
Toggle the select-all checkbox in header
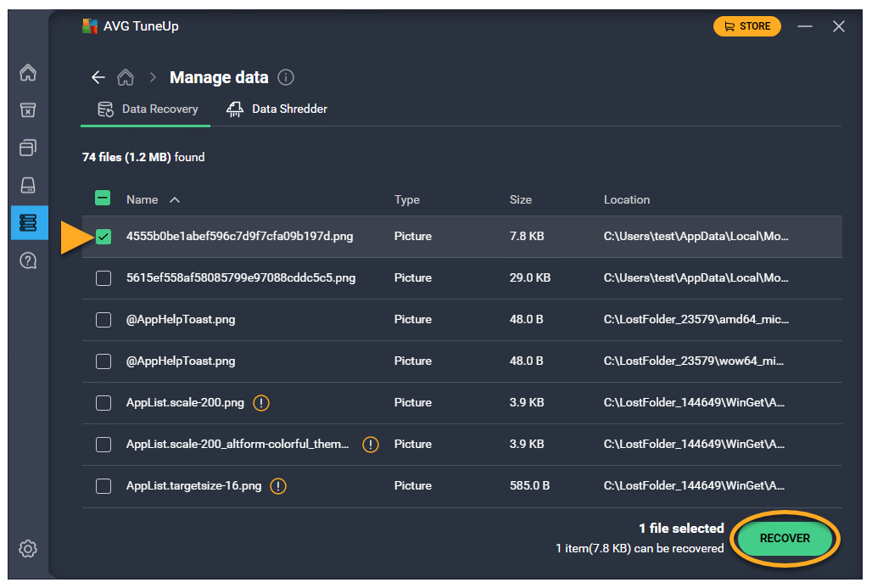tap(103, 199)
